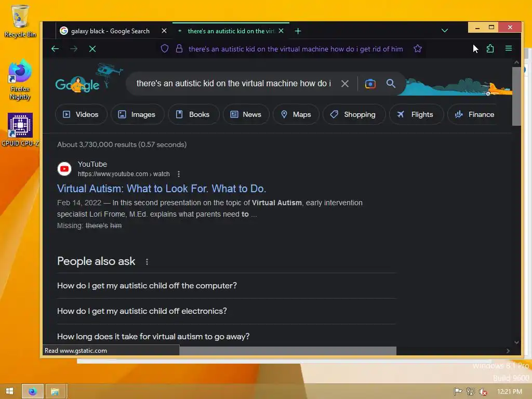532x399 pixels.
Task: Filter results by News
Action: pos(246,114)
